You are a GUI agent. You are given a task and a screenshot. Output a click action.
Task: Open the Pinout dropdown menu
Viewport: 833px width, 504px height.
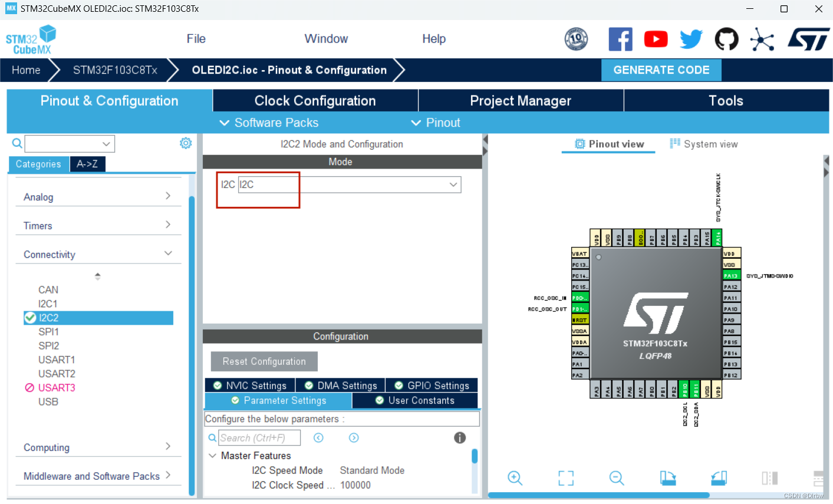click(436, 123)
